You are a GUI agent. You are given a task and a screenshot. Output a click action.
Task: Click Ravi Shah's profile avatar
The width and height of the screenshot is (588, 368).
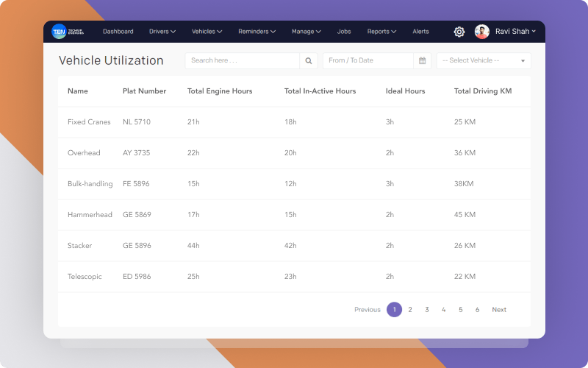(x=482, y=32)
